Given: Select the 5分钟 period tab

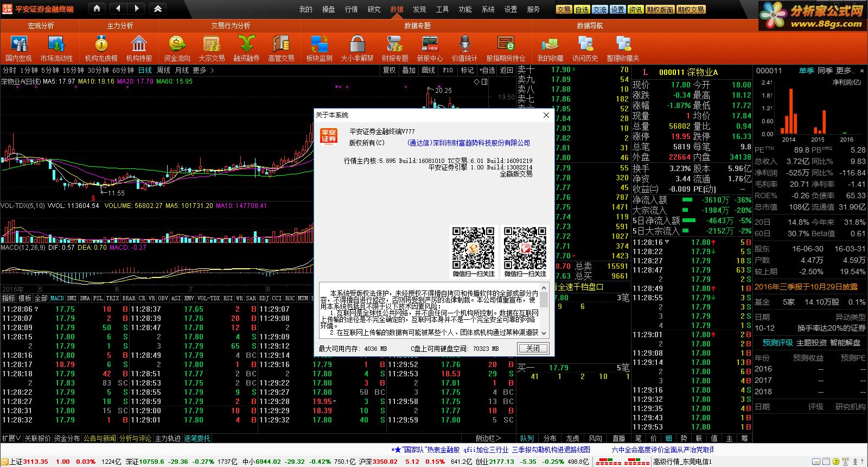Looking at the screenshot, I should point(49,70).
